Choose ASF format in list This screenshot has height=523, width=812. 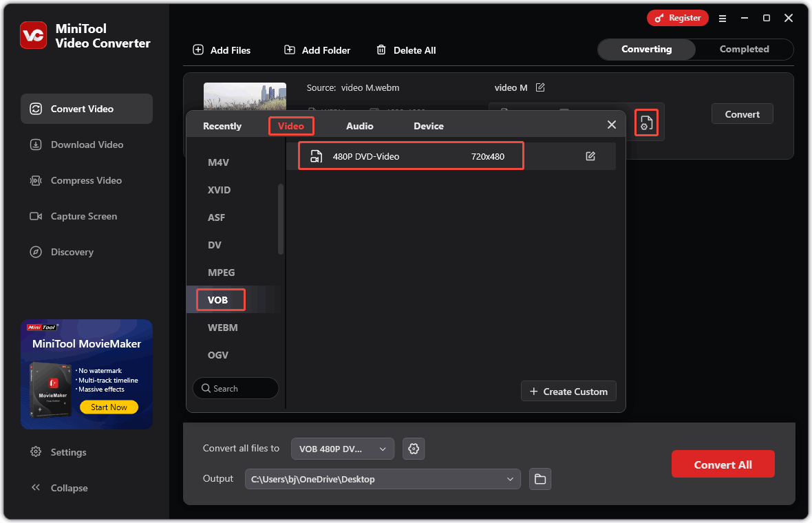coord(217,217)
